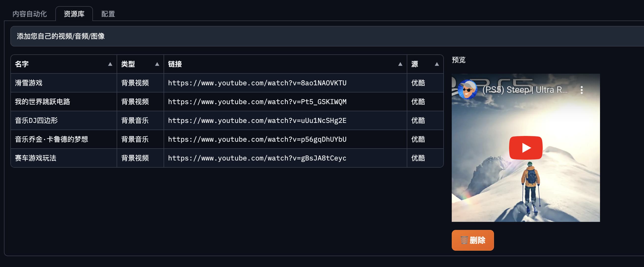Select 音乐DJ四边形 table row

[37, 120]
